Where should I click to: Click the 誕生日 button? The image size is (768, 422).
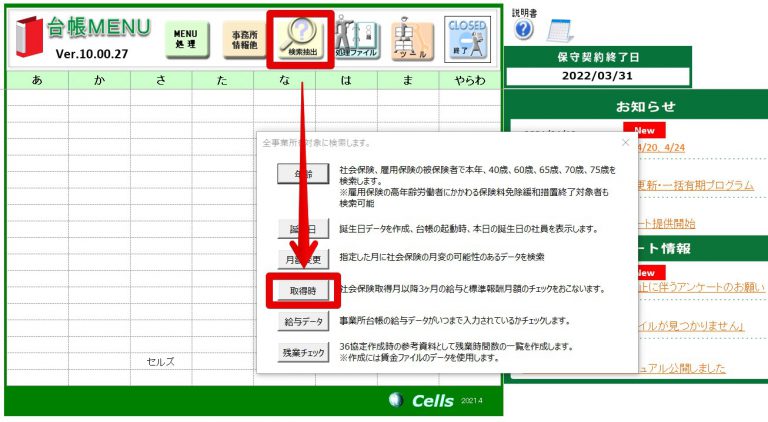pyautogui.click(x=303, y=229)
